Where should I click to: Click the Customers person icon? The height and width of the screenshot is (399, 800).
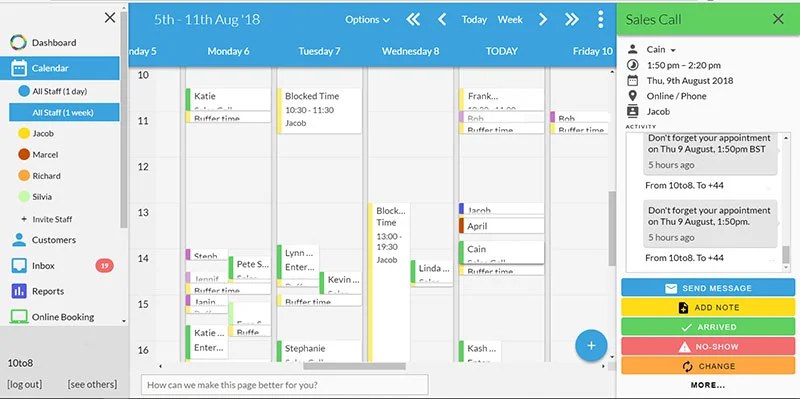click(19, 240)
